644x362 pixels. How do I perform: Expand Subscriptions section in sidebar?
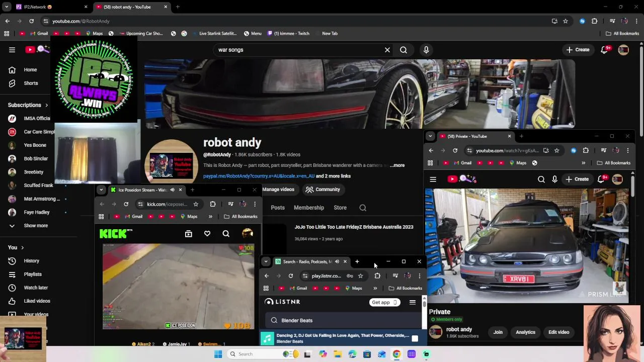click(28, 105)
